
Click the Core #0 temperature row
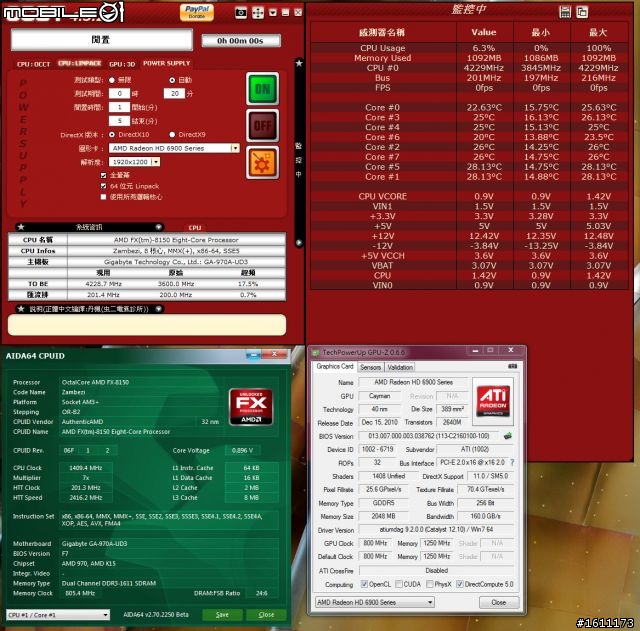(469, 107)
